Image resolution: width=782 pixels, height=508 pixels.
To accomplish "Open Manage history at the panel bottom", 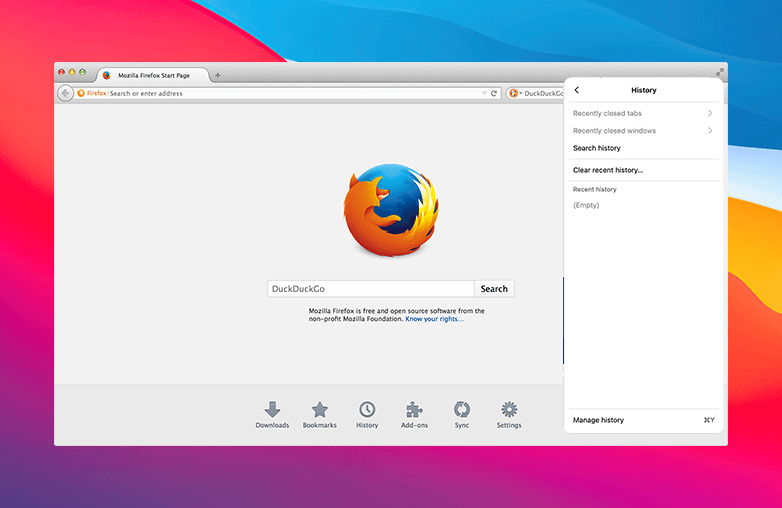I will tap(643, 420).
